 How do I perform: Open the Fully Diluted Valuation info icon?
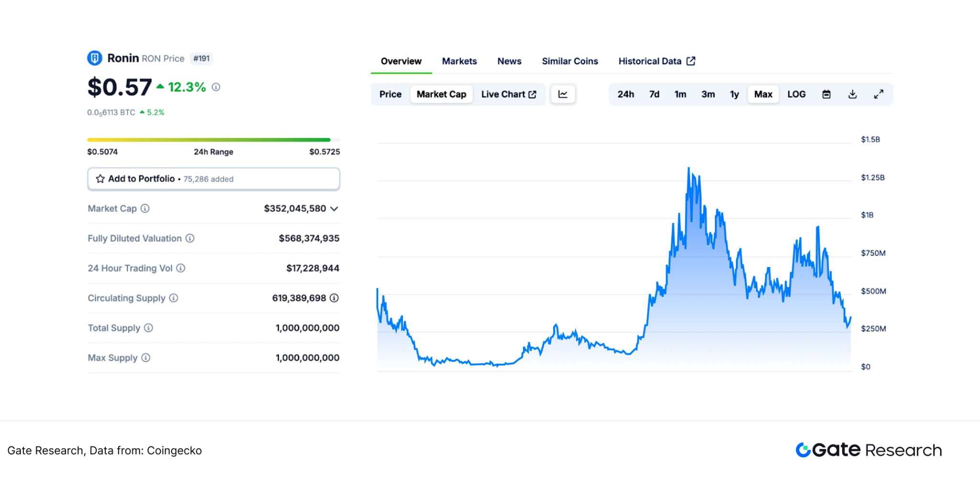coord(190,238)
